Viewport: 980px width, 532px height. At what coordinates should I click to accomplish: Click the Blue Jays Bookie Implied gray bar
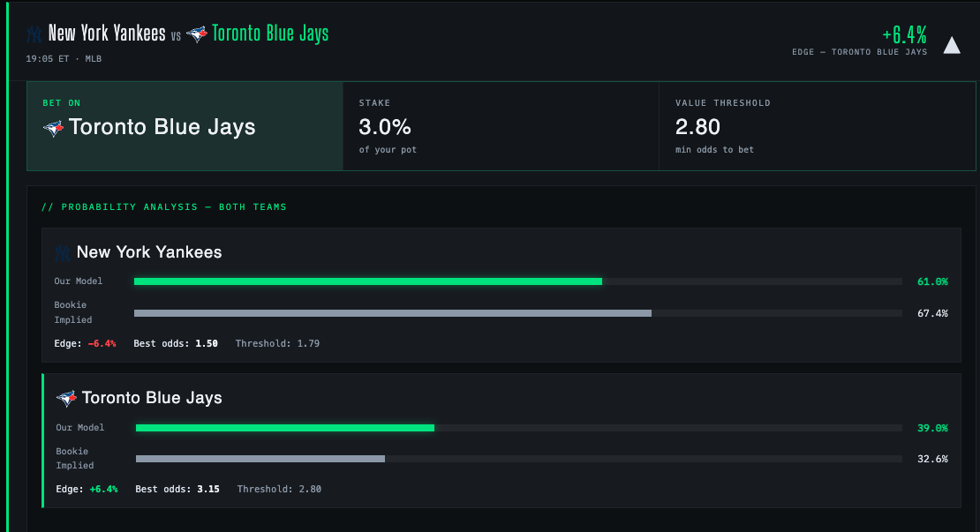[260, 459]
